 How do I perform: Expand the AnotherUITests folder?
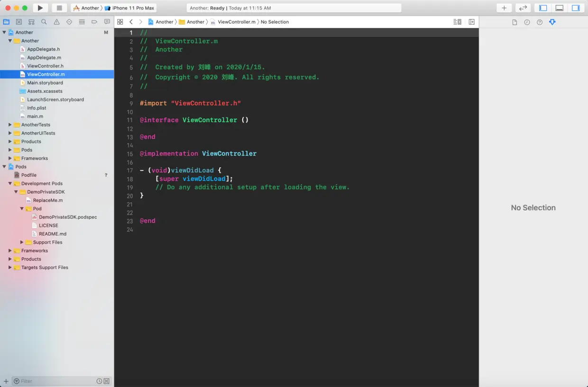(10, 133)
